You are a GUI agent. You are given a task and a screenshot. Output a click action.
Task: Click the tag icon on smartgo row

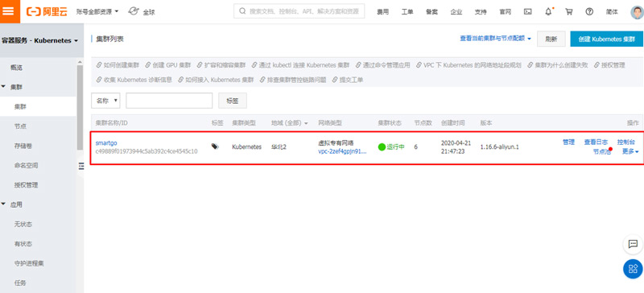[x=215, y=146]
